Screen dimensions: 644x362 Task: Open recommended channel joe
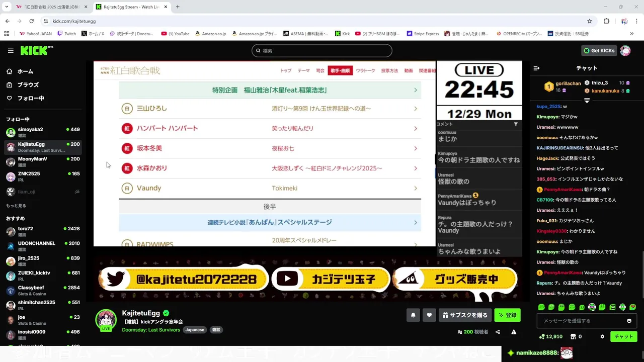43,320
